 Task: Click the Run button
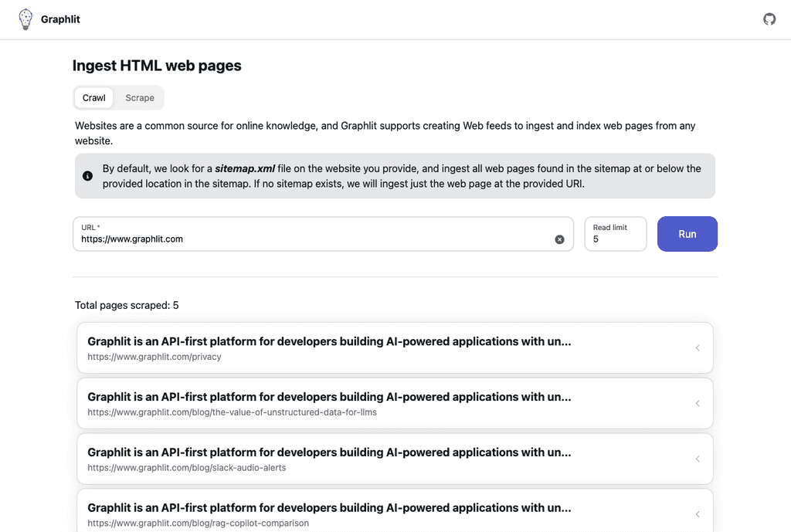coord(687,233)
